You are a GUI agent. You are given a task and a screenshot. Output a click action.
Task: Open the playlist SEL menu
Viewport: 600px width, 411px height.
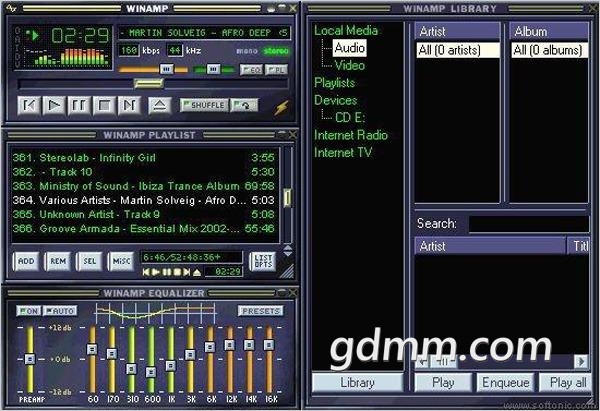[x=90, y=261]
